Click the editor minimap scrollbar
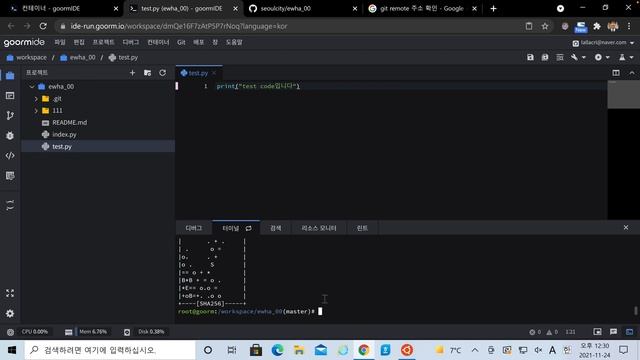Viewport: 640px width, 360px height. 623,95
